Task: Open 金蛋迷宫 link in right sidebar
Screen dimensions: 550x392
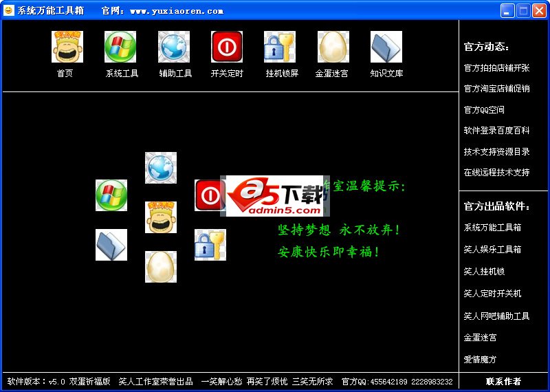Action: 480,338
